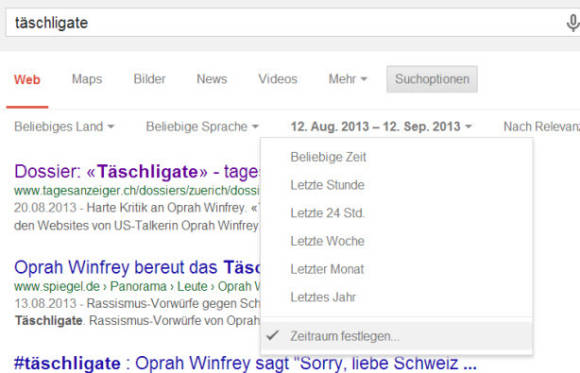Select Letzte Stunde time option
This screenshot has width=580, height=373.
click(x=327, y=185)
